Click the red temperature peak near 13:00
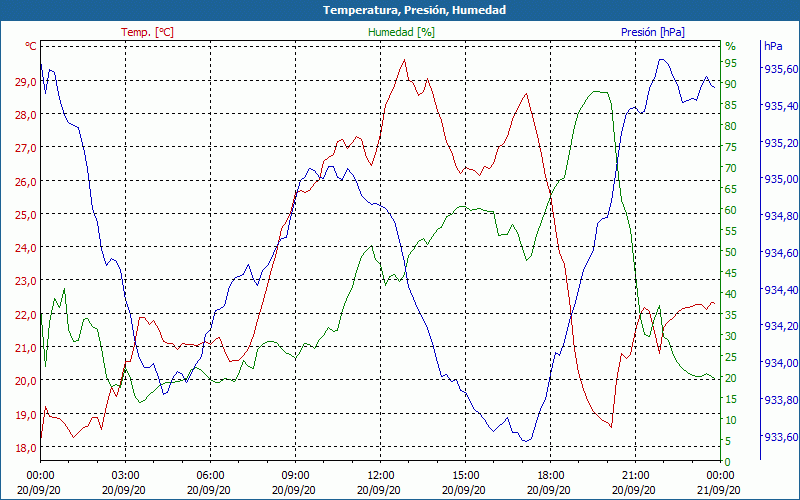 click(404, 60)
